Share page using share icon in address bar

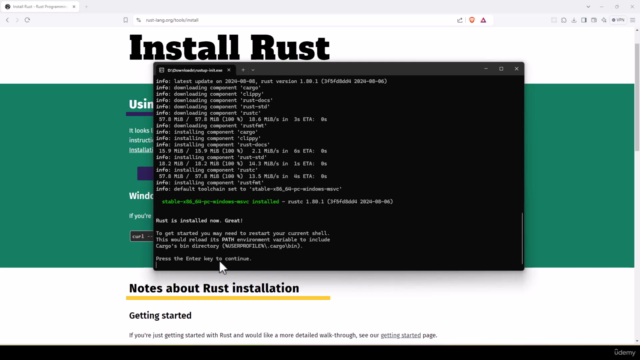pyautogui.click(x=460, y=20)
